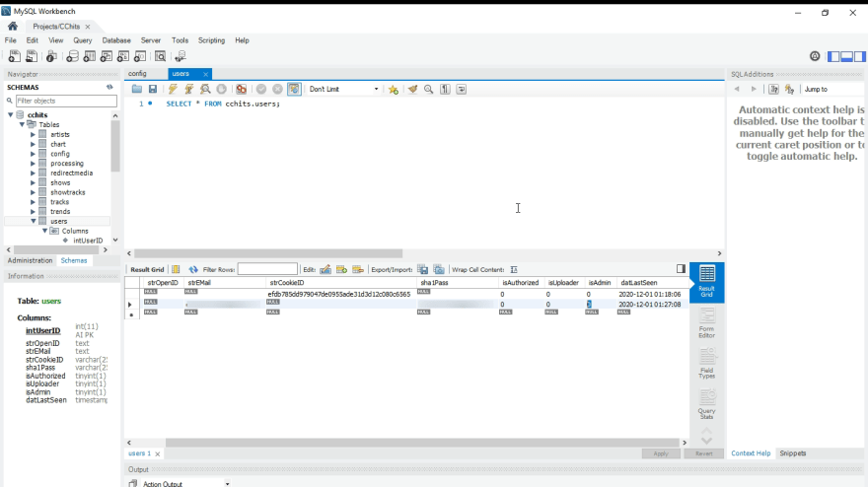Image resolution: width=868 pixels, height=487 pixels.
Task: Collapse the cchits schema
Action: pos(11,114)
